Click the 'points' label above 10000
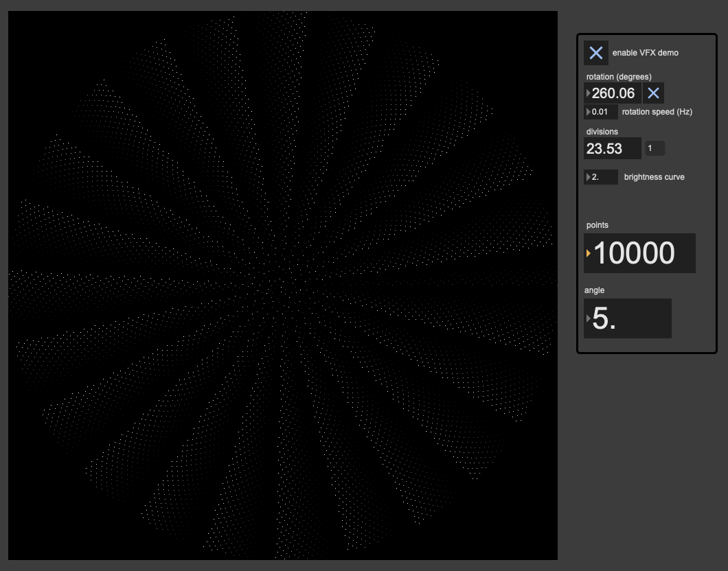 597,225
